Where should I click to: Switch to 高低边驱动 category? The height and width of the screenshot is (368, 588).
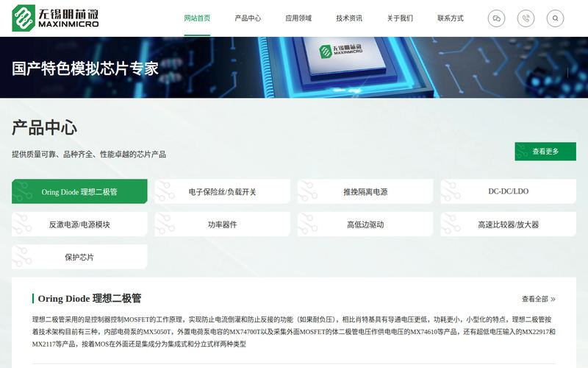coord(365,224)
